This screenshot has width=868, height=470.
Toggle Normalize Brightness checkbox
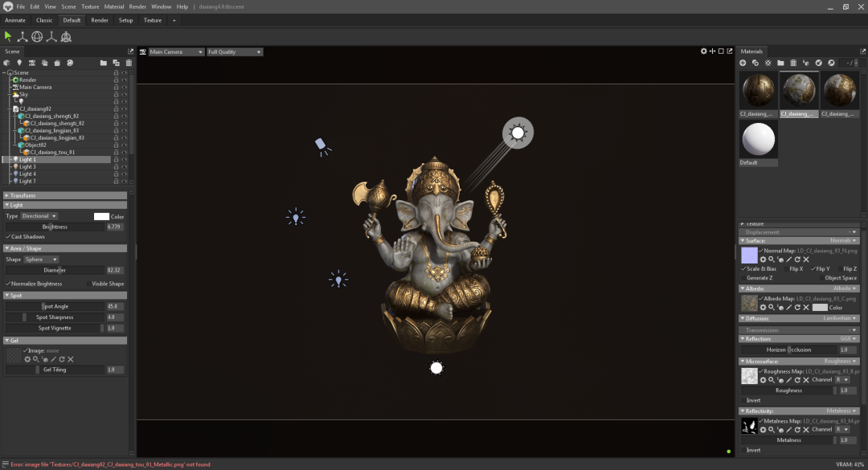click(8, 284)
